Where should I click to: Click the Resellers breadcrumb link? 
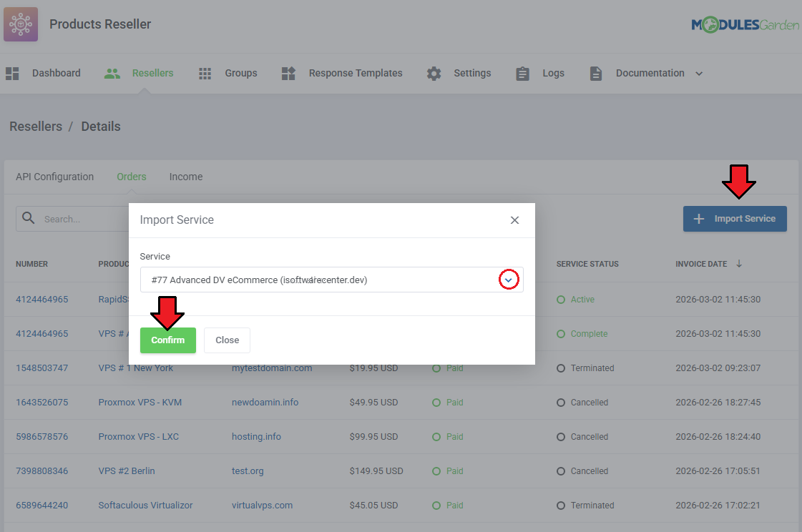click(36, 127)
